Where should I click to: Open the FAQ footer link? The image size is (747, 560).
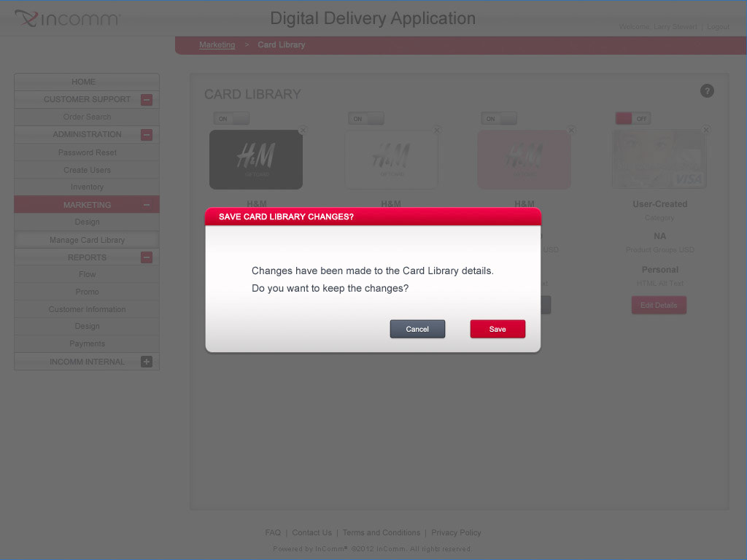[273, 532]
